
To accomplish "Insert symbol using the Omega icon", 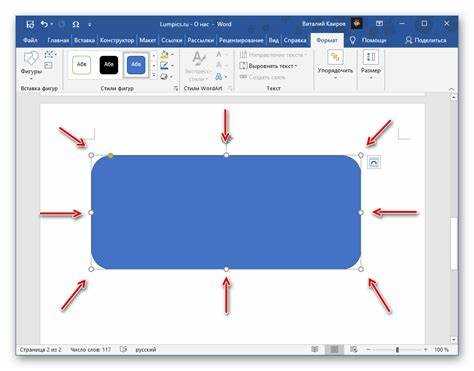I will tap(76, 24).
